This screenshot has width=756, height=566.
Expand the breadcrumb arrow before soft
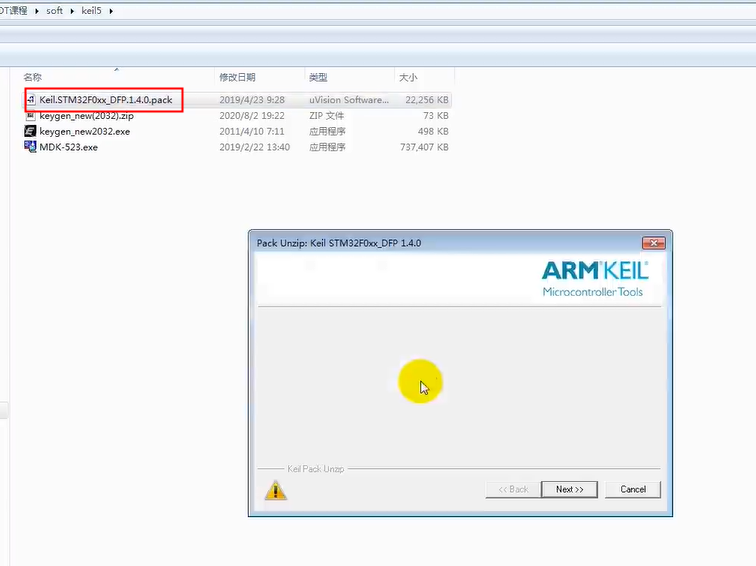pyautogui.click(x=37, y=11)
